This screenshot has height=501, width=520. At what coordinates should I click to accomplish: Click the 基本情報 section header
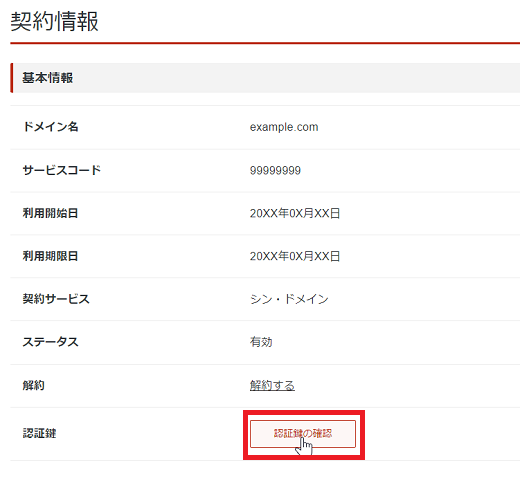(x=47, y=78)
